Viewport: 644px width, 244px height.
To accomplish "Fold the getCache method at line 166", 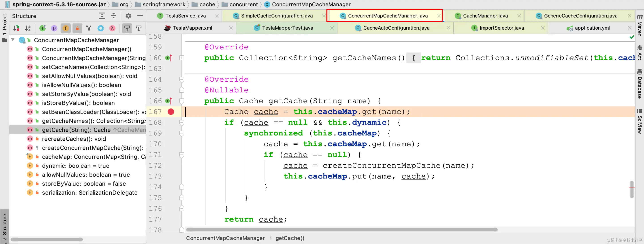I will (182, 101).
